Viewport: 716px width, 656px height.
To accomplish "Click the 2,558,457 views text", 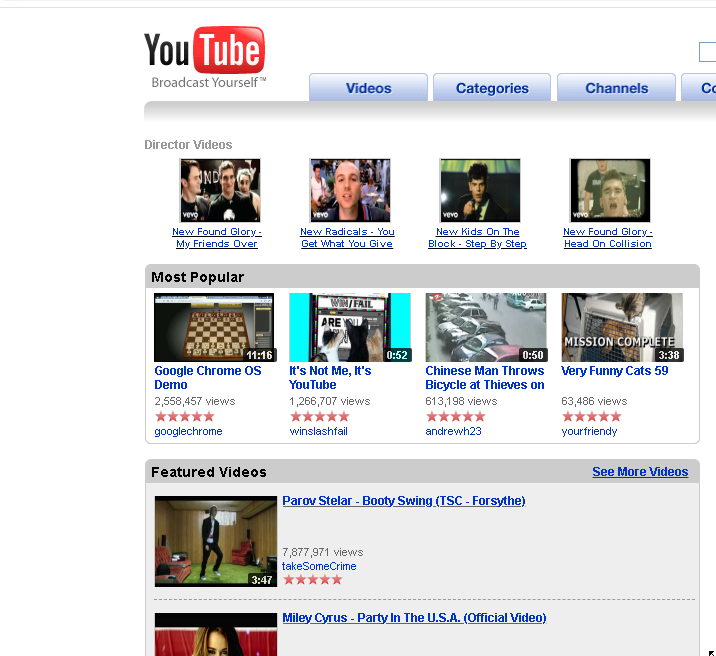I will pos(195,401).
